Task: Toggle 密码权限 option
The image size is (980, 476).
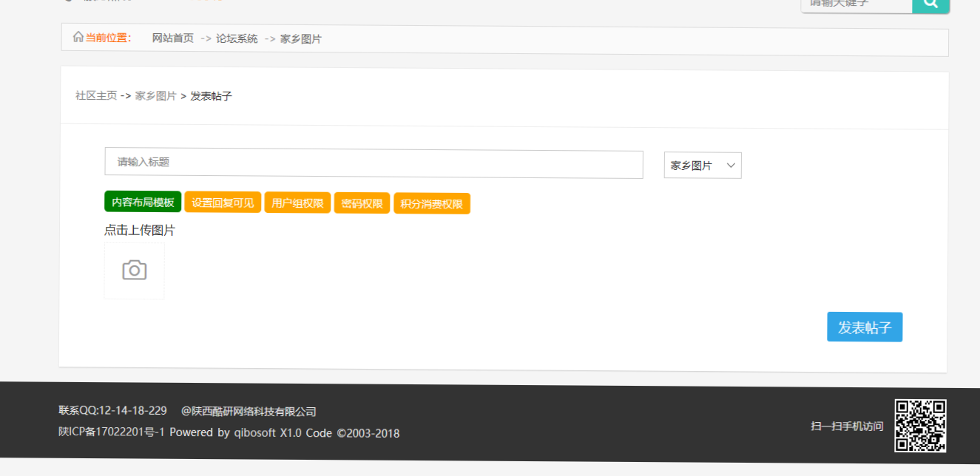Action: point(362,203)
